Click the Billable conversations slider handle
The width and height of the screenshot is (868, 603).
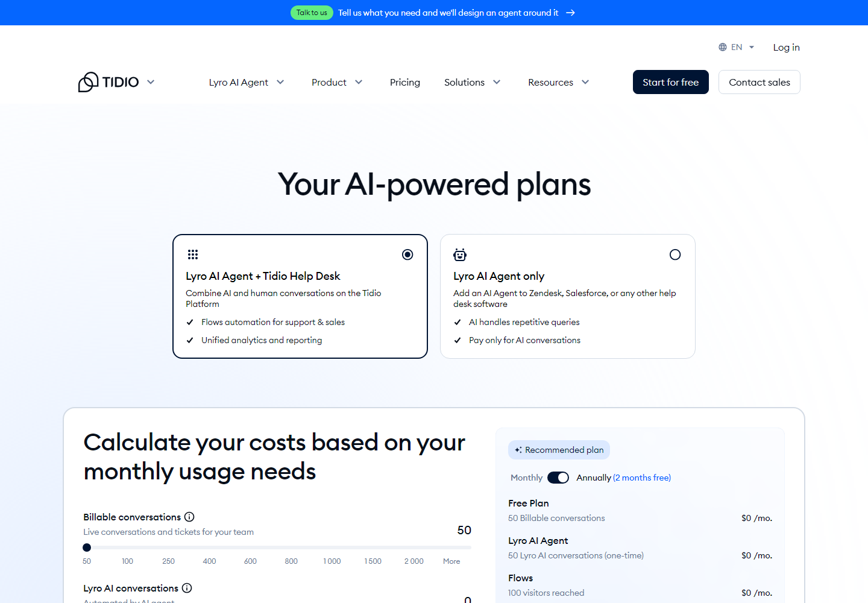[x=87, y=548]
